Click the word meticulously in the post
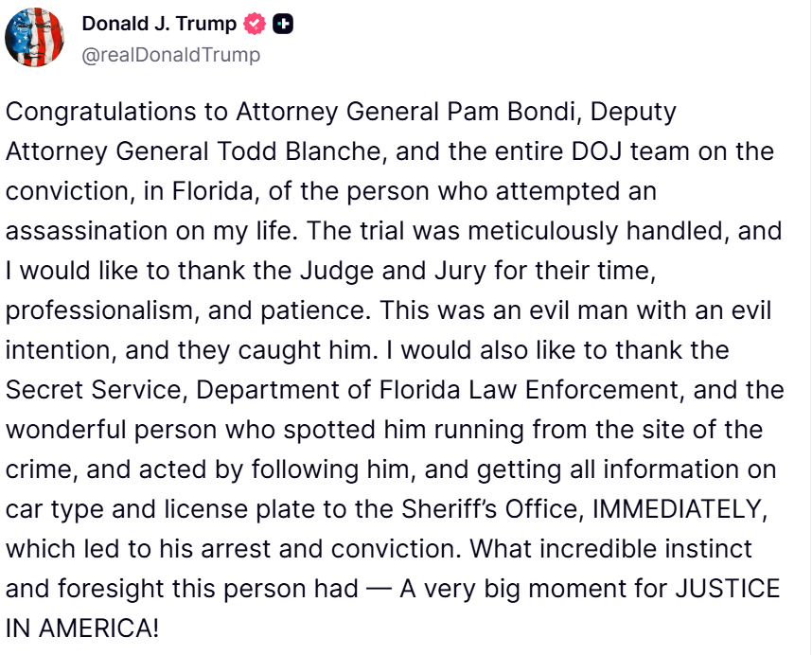 click(x=542, y=231)
